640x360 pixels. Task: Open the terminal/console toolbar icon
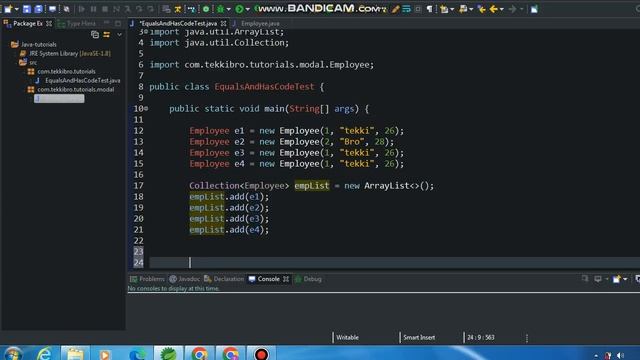coord(53,9)
